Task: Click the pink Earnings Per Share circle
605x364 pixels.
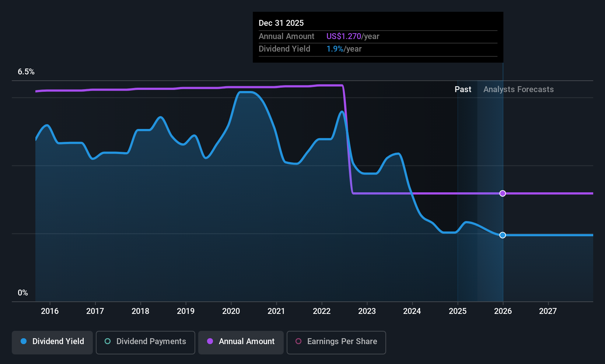Action: click(x=298, y=341)
